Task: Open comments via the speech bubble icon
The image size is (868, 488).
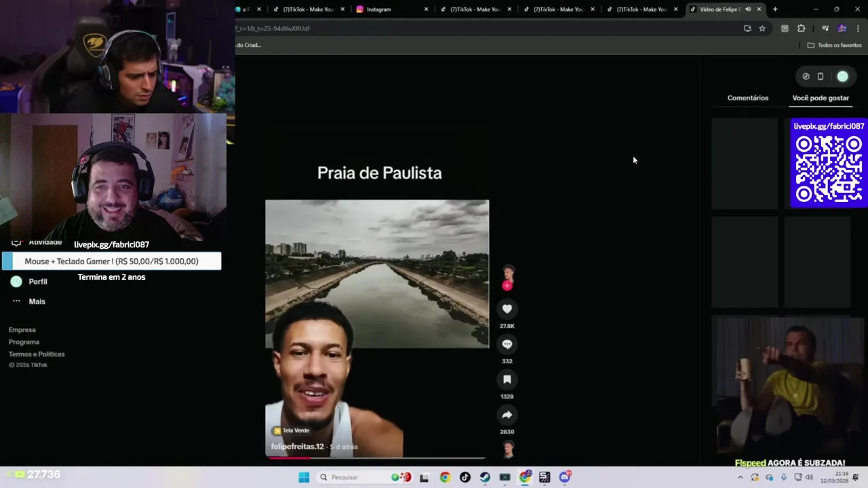Action: (x=507, y=344)
